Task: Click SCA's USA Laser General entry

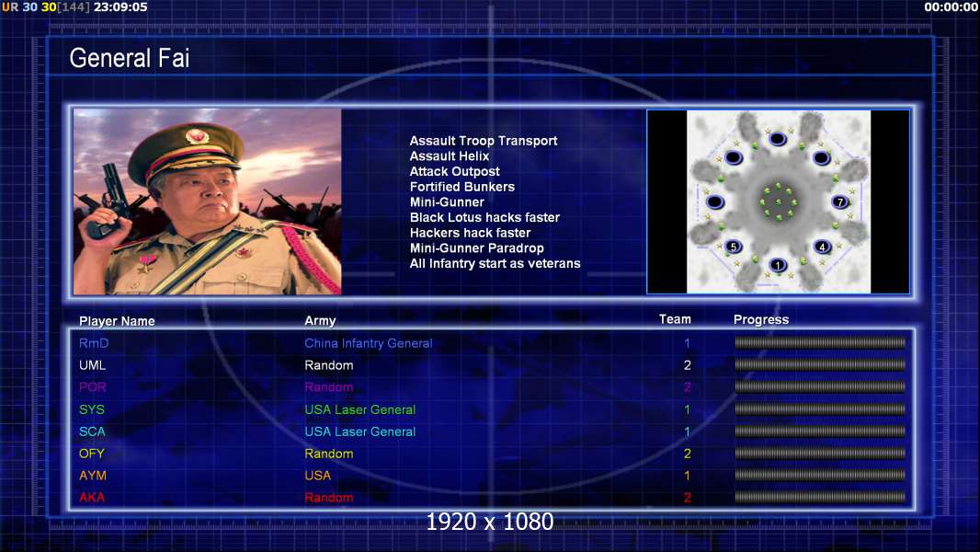Action: pyautogui.click(x=360, y=431)
